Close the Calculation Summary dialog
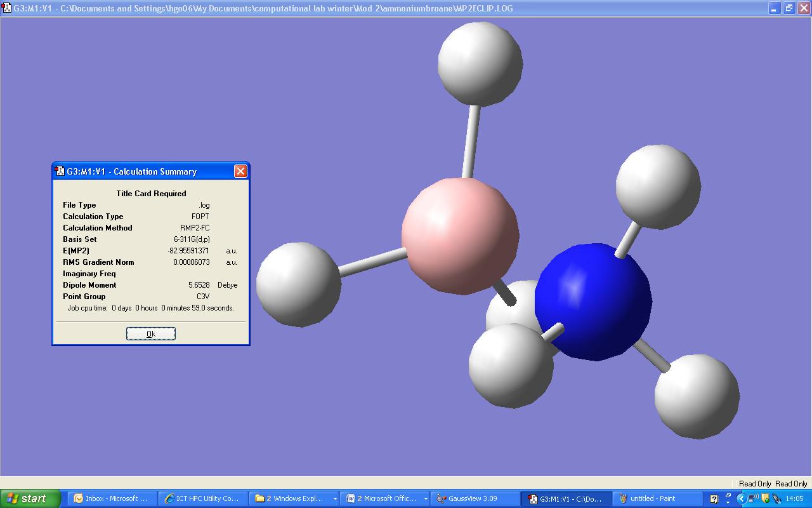The width and height of the screenshot is (812, 508). (x=240, y=171)
